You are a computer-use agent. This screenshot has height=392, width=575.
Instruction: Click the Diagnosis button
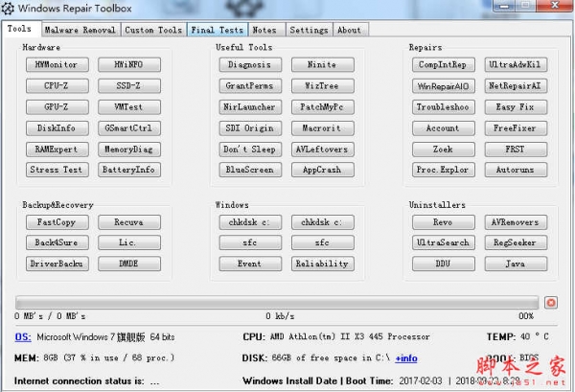pos(250,65)
